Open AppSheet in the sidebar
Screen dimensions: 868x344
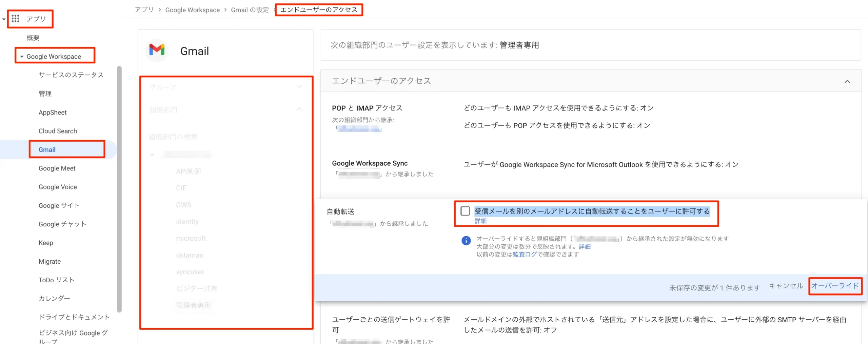(x=53, y=112)
